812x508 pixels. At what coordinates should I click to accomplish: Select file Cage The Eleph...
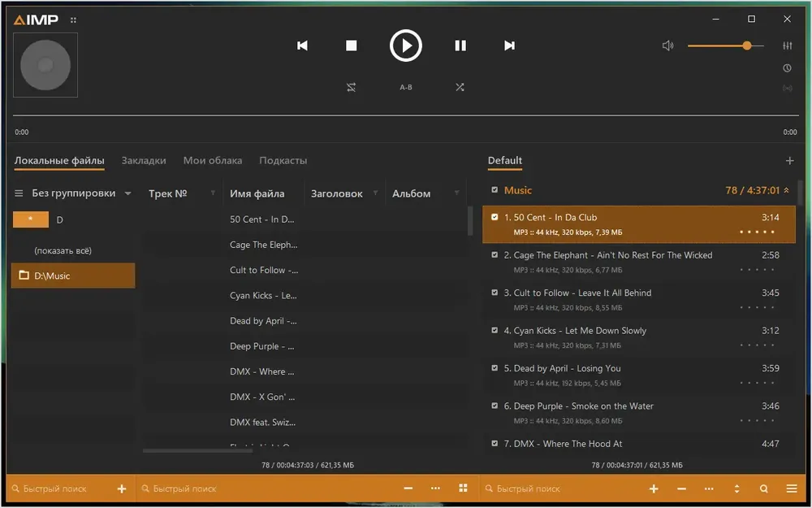(x=264, y=245)
